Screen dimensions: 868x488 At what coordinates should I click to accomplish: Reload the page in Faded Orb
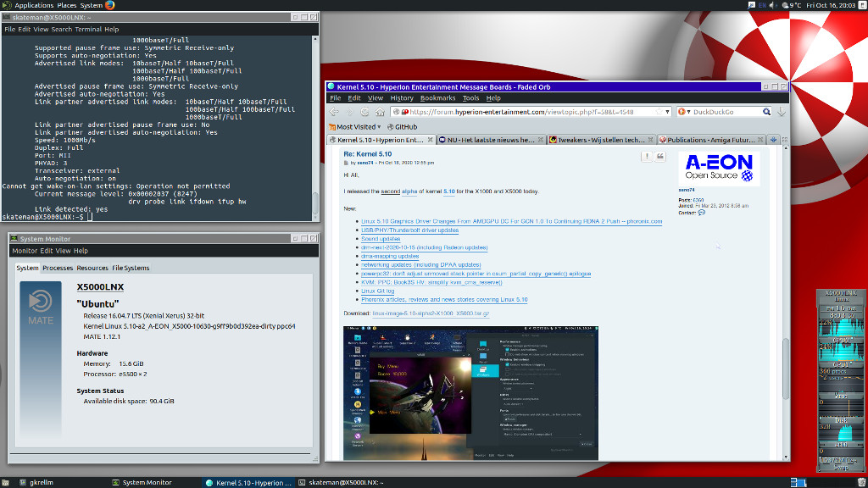364,112
